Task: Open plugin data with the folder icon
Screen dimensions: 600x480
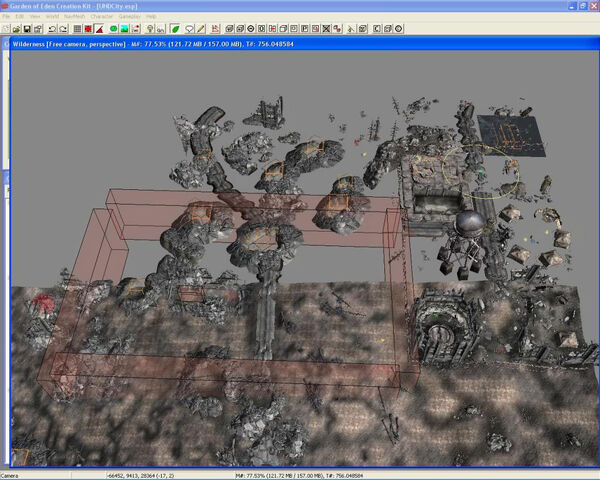Action: click(16, 29)
